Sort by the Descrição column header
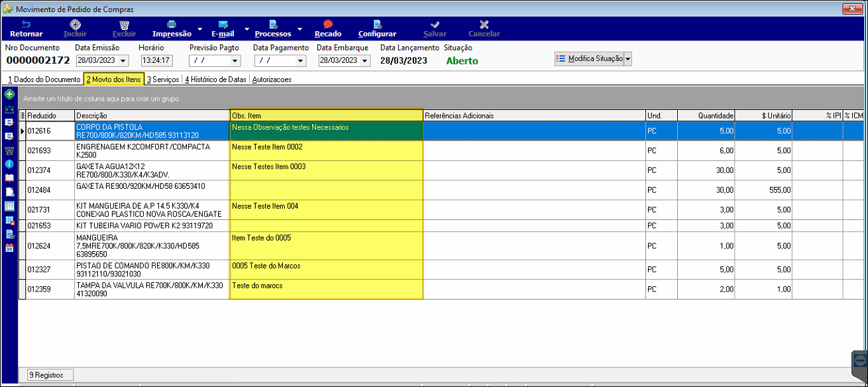 (152, 115)
